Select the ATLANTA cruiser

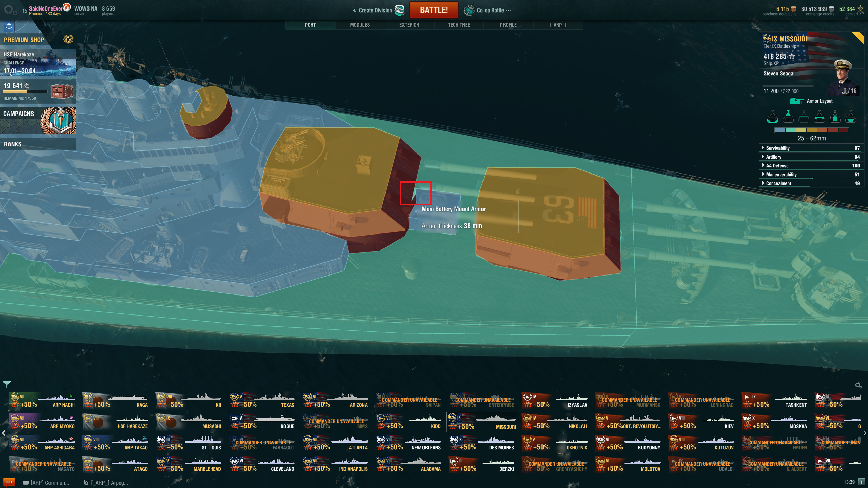[x=336, y=443]
